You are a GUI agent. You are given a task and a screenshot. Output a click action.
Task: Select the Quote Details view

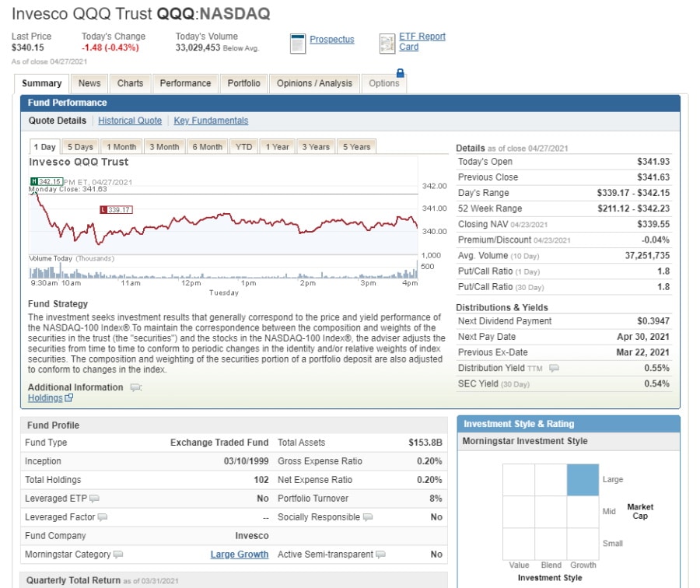click(x=57, y=121)
